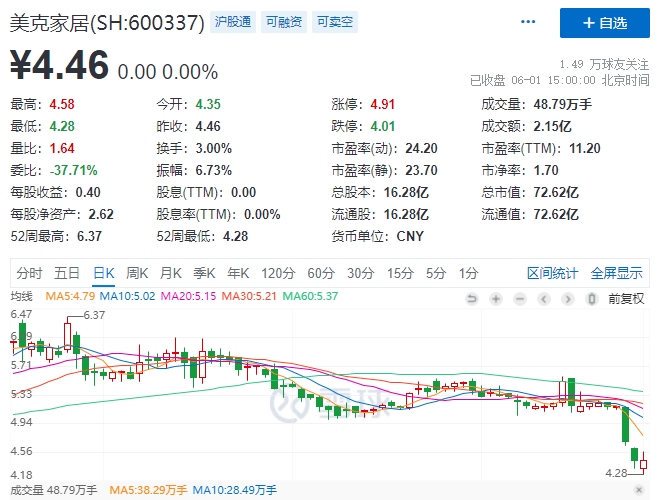Click the 沪股通 tag
The height and width of the screenshot is (500, 658).
click(233, 22)
